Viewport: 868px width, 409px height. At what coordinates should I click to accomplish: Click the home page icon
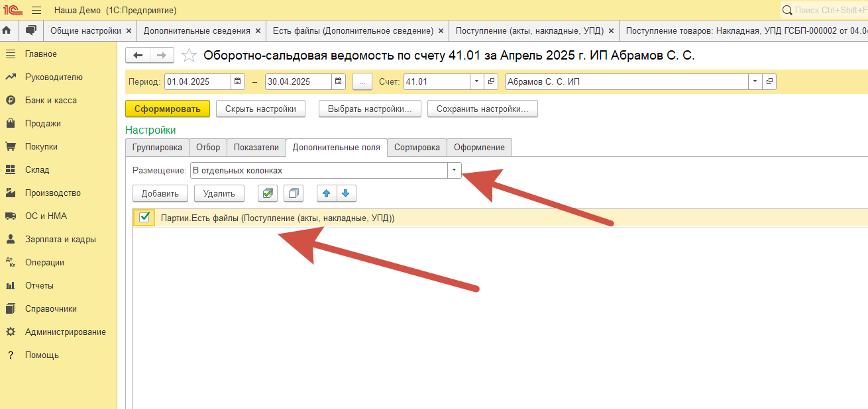(x=7, y=30)
